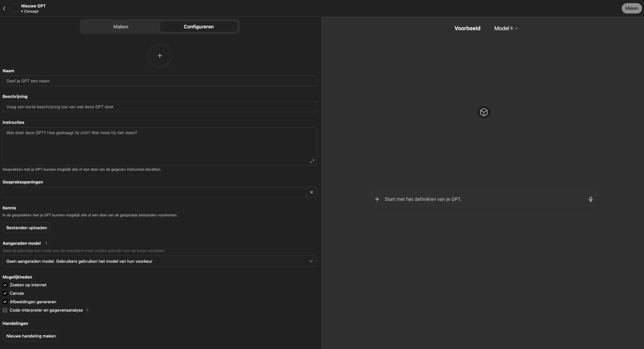Click the cube icon in preview pane
The image size is (644, 349).
[x=484, y=112]
